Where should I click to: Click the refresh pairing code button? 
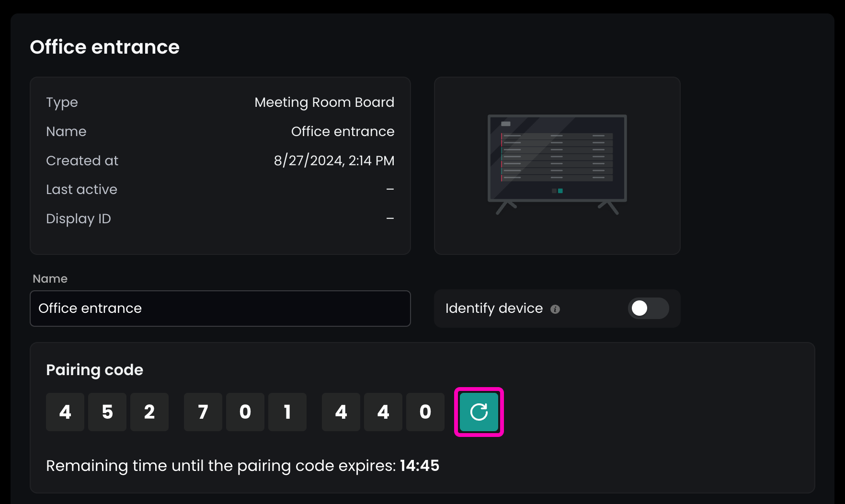pos(479,412)
